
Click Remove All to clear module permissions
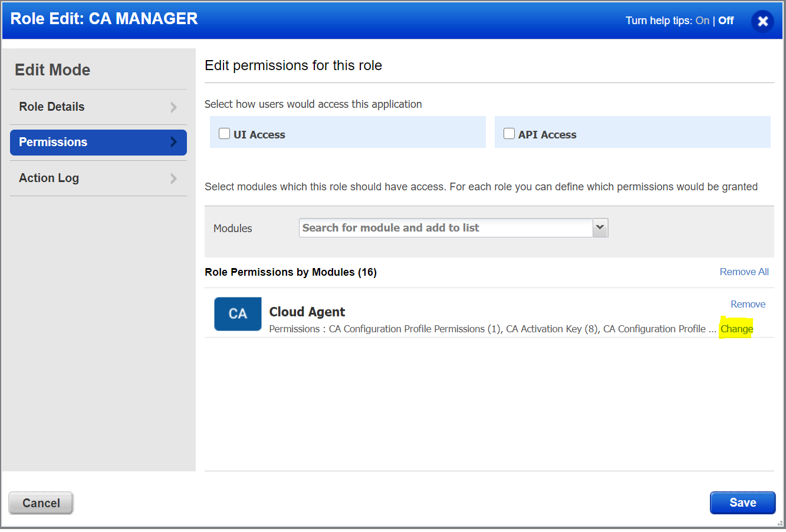(744, 272)
